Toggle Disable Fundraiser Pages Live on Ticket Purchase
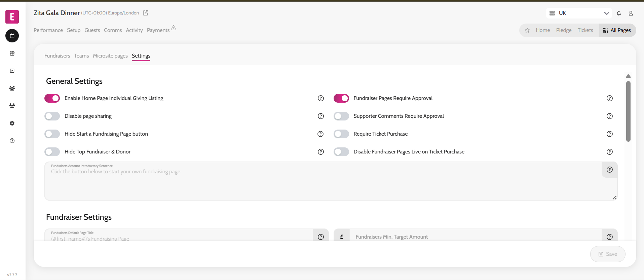 coord(341,152)
